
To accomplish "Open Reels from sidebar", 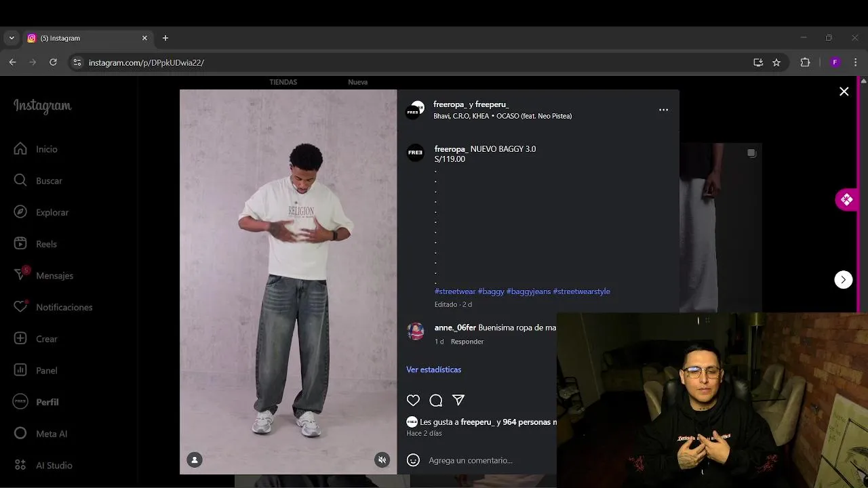I will (35, 244).
